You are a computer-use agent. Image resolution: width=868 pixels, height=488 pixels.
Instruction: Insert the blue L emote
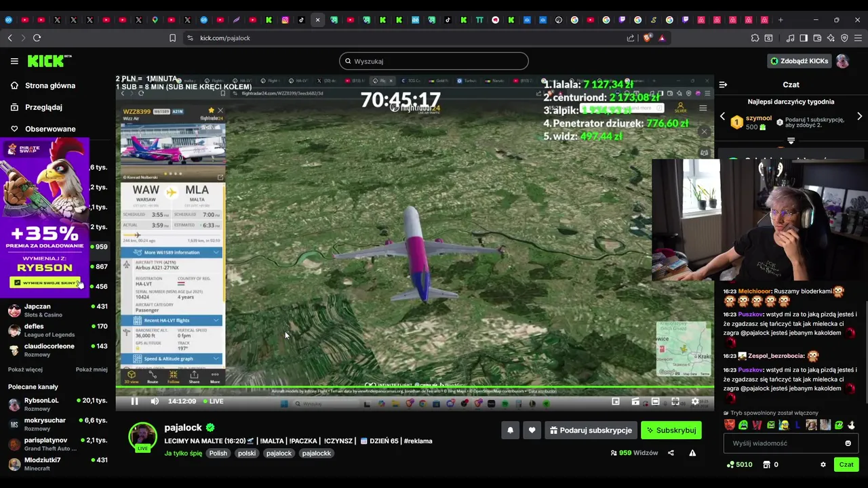[797, 426]
